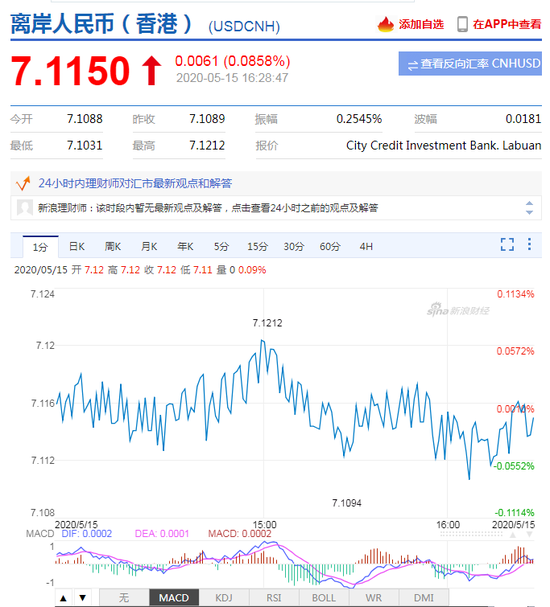This screenshot has height=607, width=550.
Task: Click the 7.124 left axis label
Action: tap(43, 294)
